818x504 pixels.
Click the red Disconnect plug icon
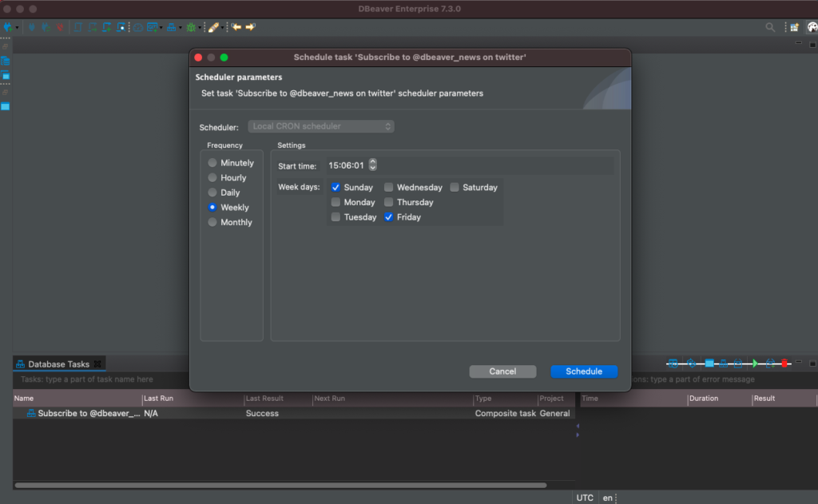pos(60,27)
